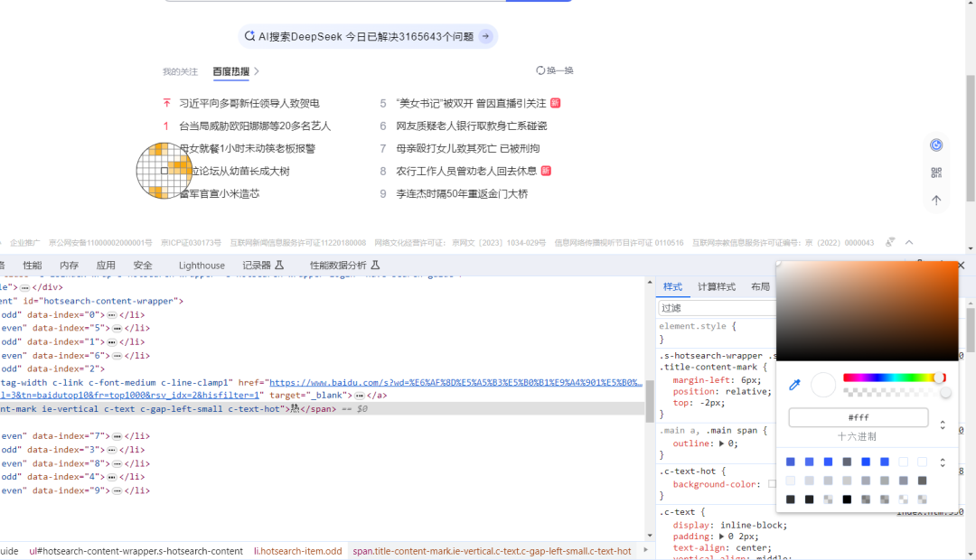Click the hex color input field
This screenshot has width=976, height=560.
858,418
